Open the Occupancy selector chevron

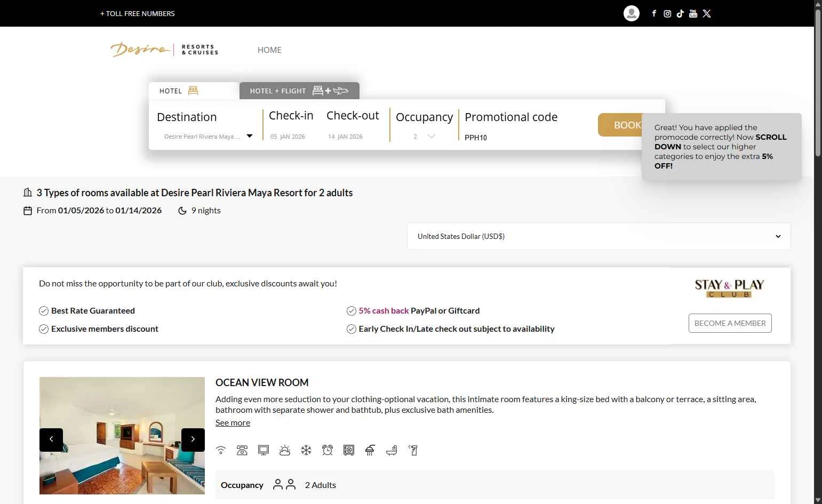tap(432, 137)
